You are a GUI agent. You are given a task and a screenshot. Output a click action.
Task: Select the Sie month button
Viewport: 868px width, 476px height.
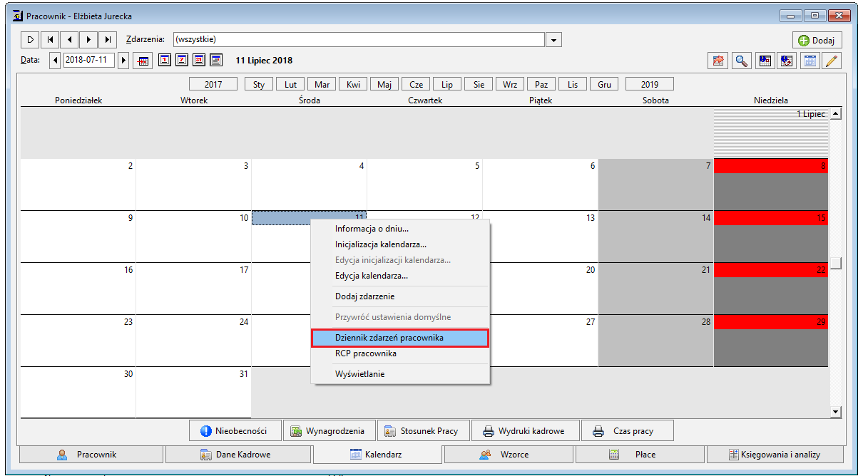pyautogui.click(x=479, y=84)
